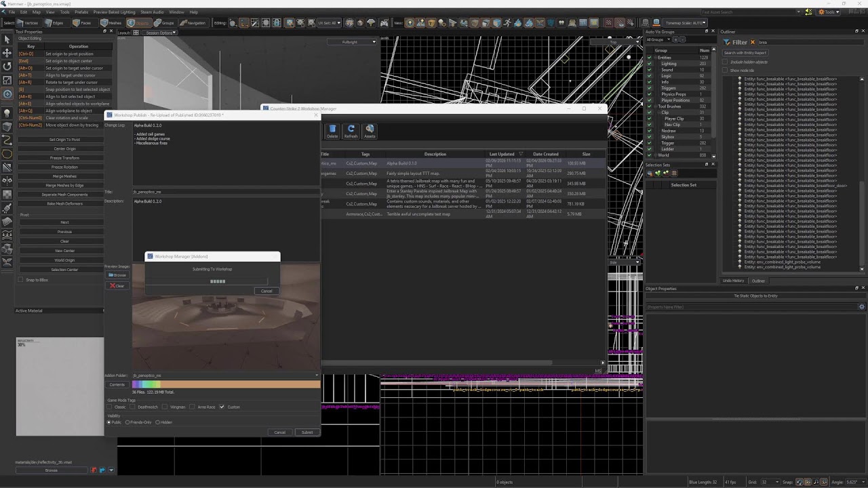Open the File menu

[x=12, y=12]
